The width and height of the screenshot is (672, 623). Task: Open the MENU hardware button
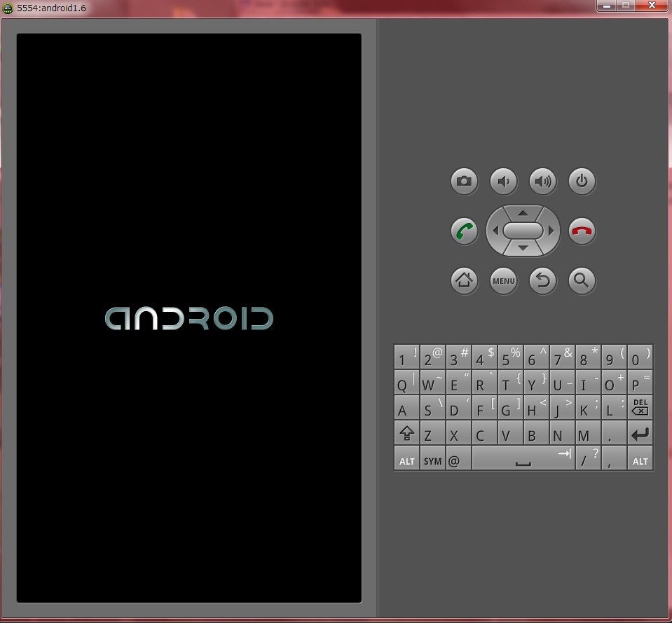(x=504, y=280)
